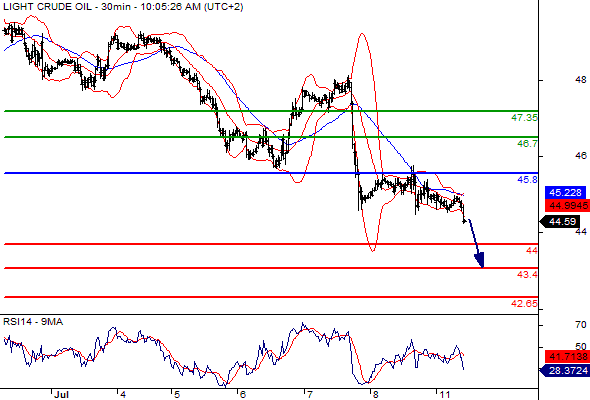Click the blue 45.228 moving average label

click(565, 193)
